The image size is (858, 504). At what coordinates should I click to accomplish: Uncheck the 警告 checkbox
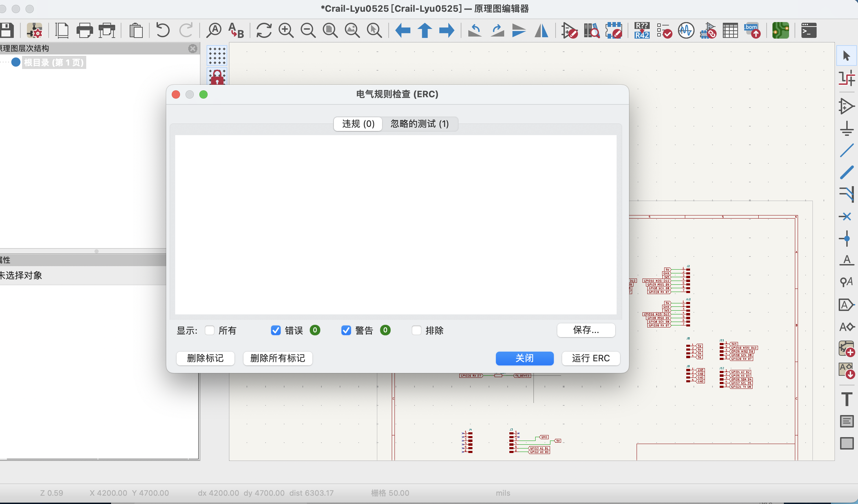point(346,330)
